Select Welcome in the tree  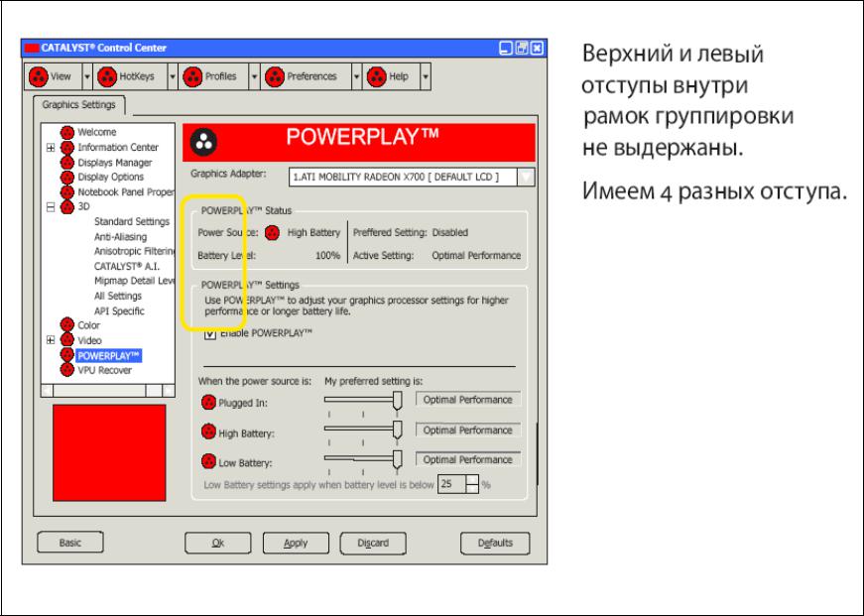coord(97,132)
